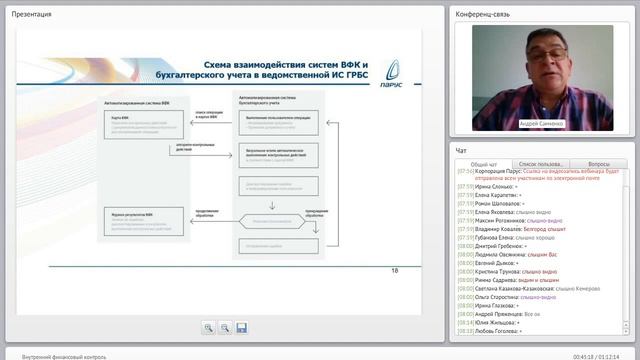Viewport: 640px width, 360px height.
Task: Click the Андрей Самонов name label
Action: pyautogui.click(x=541, y=124)
